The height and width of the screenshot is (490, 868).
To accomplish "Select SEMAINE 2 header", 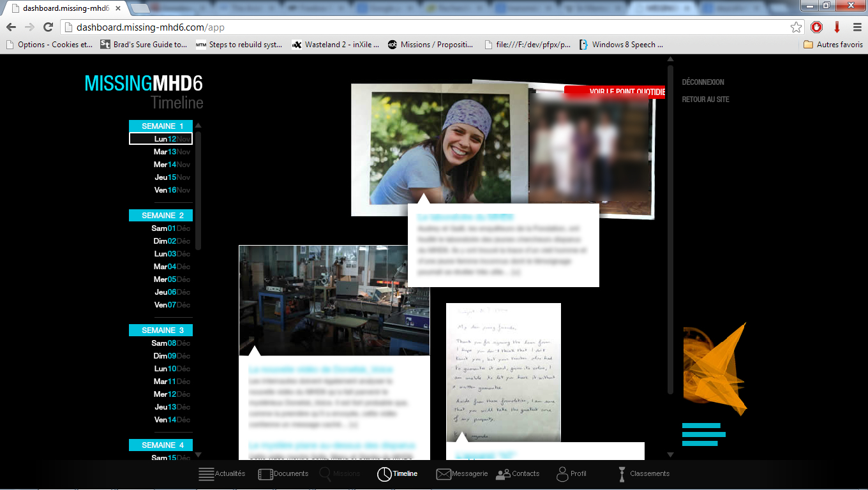I will 161,216.
